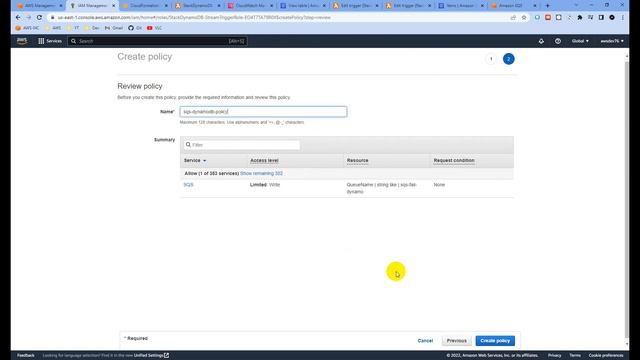Switch to the View table tab
Image resolution: width=640 pixels, height=360 pixels.
click(303, 6)
